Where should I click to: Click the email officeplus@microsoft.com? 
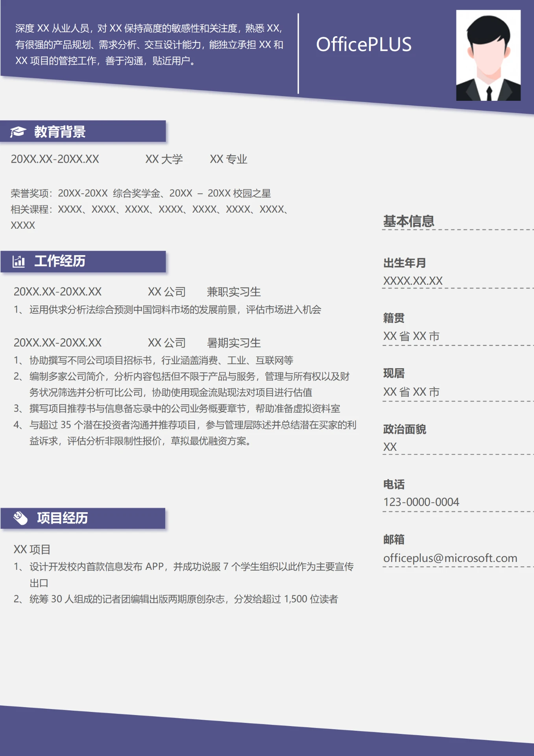[x=450, y=558]
